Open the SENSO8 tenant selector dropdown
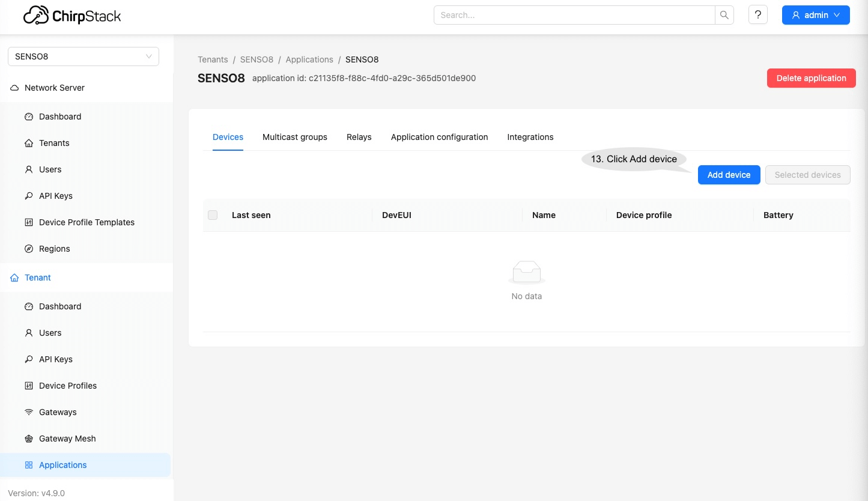The width and height of the screenshot is (868, 501). (83, 56)
